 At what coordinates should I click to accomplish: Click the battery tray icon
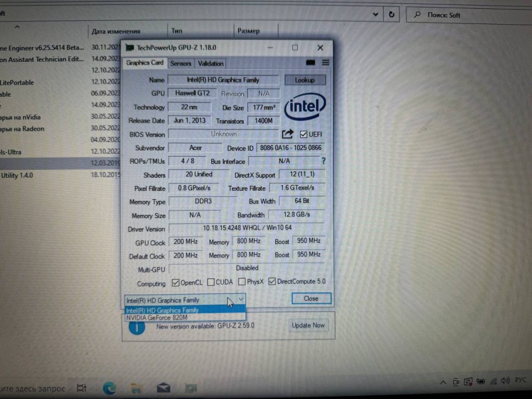[480, 381]
